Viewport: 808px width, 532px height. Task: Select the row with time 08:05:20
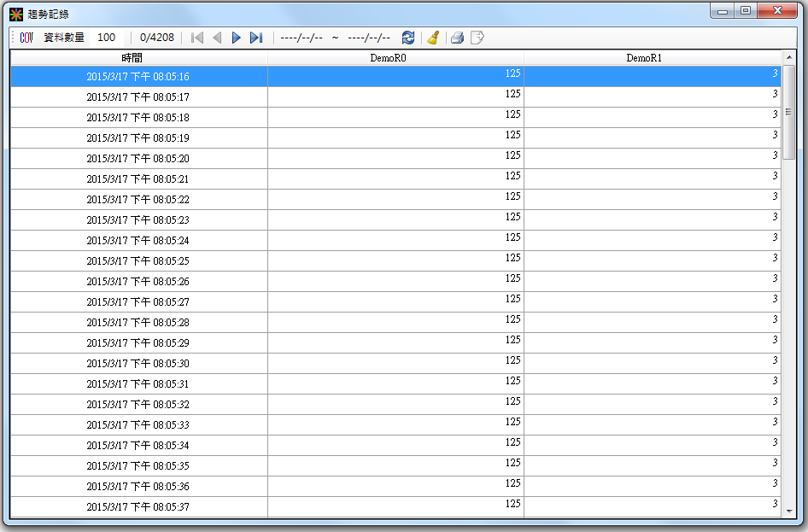[x=138, y=159]
